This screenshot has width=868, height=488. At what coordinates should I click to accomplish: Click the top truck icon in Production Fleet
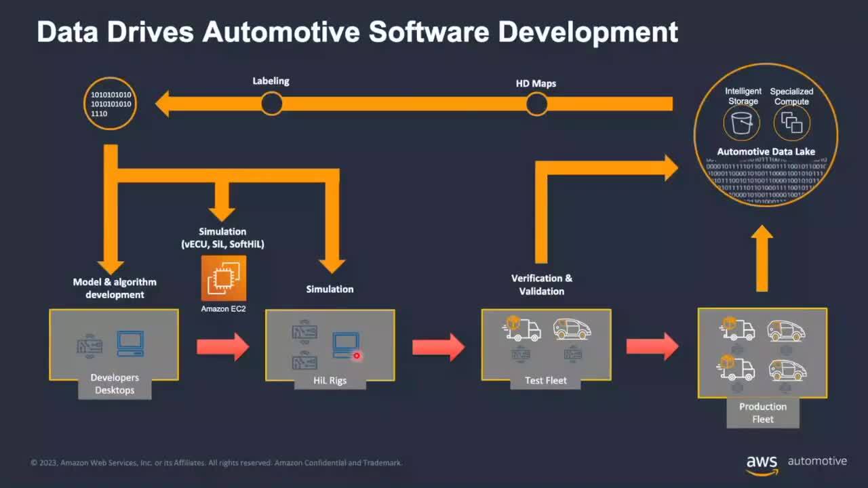(x=737, y=329)
